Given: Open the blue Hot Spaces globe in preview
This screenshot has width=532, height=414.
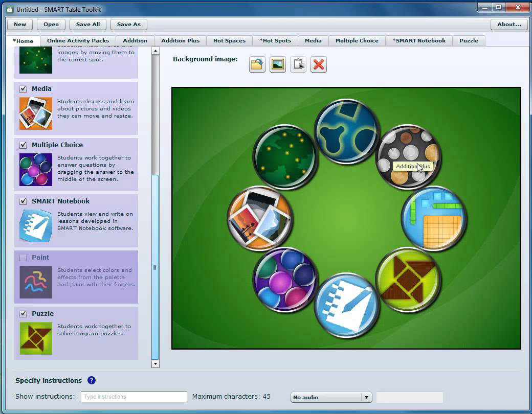Looking at the screenshot, I should [347, 131].
